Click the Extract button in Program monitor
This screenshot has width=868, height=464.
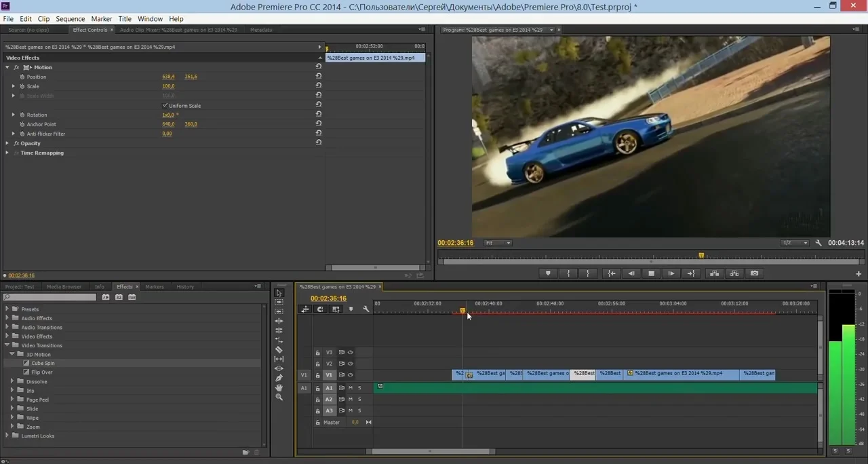pos(734,273)
